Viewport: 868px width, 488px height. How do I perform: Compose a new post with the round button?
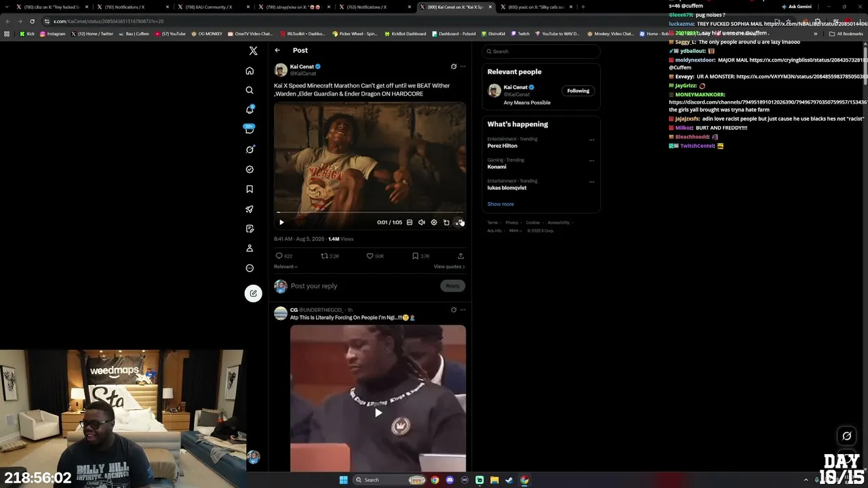coord(253,293)
